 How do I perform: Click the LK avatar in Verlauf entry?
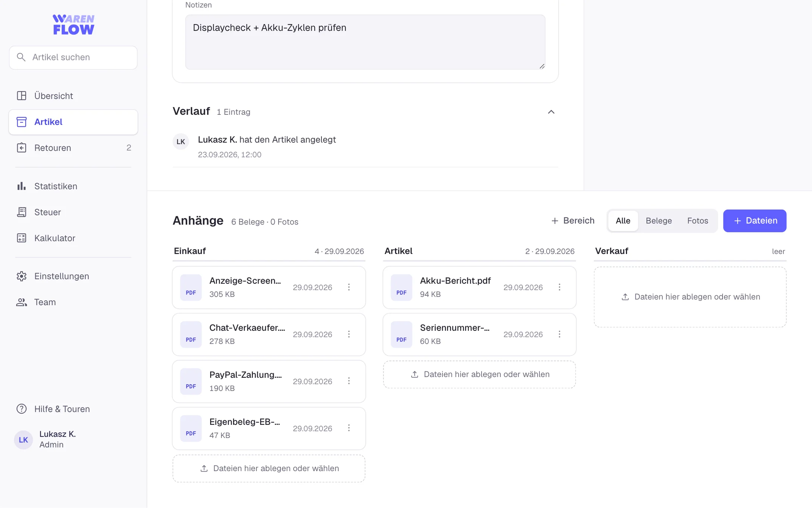click(x=181, y=142)
